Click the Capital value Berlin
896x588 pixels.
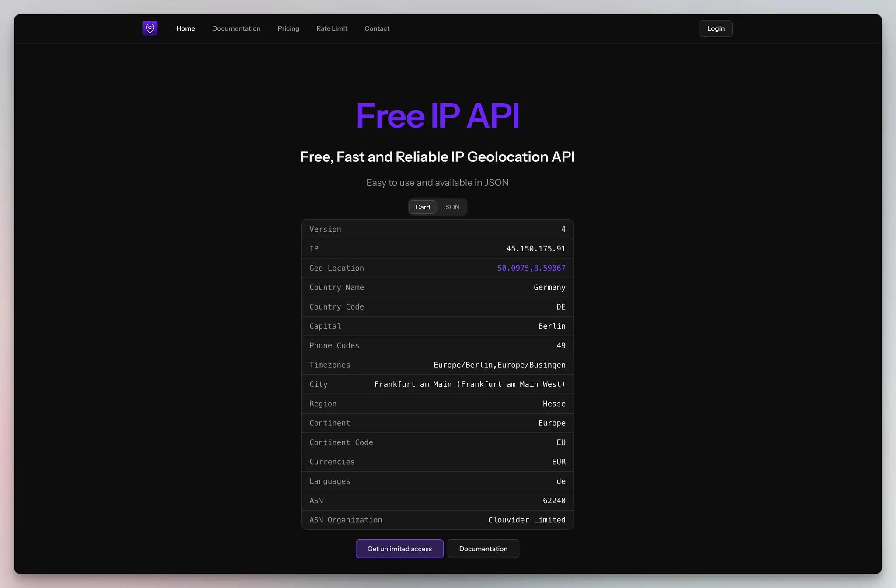[x=552, y=326]
